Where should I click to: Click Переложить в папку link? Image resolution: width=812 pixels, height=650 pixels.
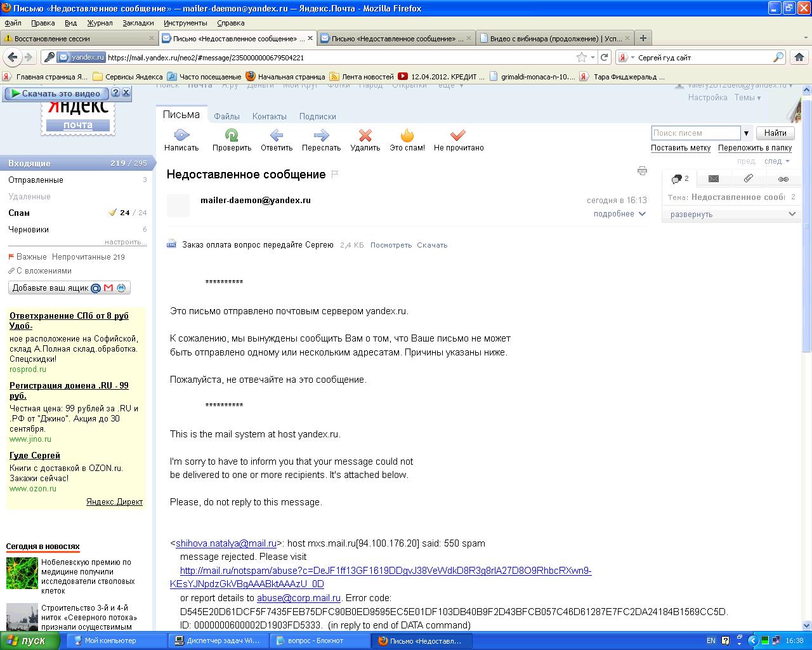click(755, 148)
